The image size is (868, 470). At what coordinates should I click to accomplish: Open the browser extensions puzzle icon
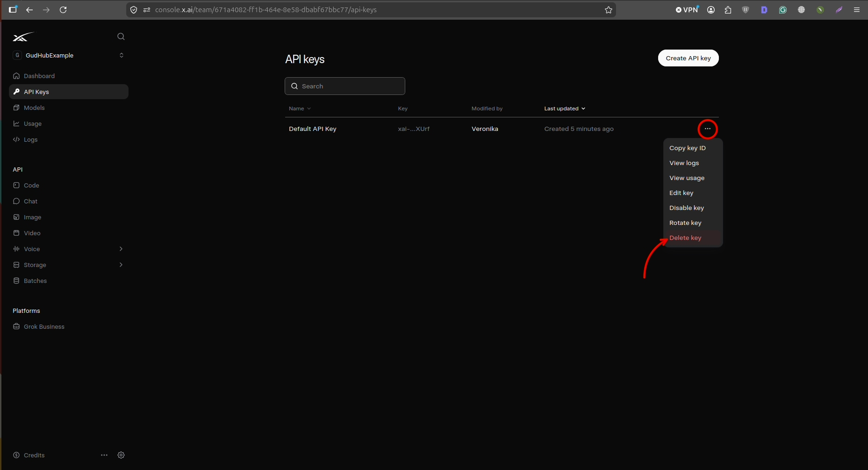728,10
